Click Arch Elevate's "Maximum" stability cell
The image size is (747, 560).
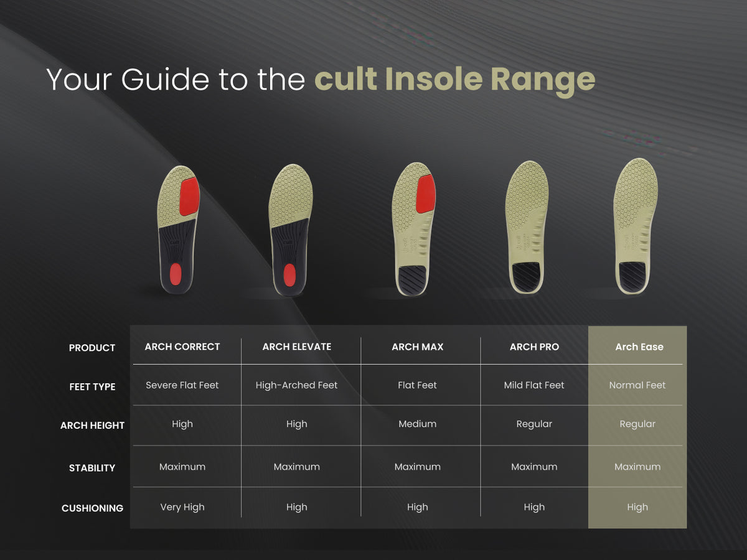(x=297, y=467)
